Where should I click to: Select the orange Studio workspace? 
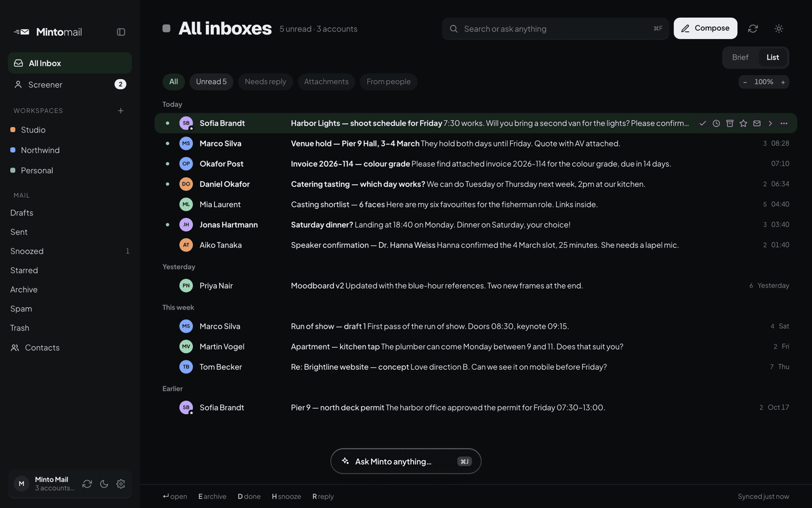coord(70,130)
